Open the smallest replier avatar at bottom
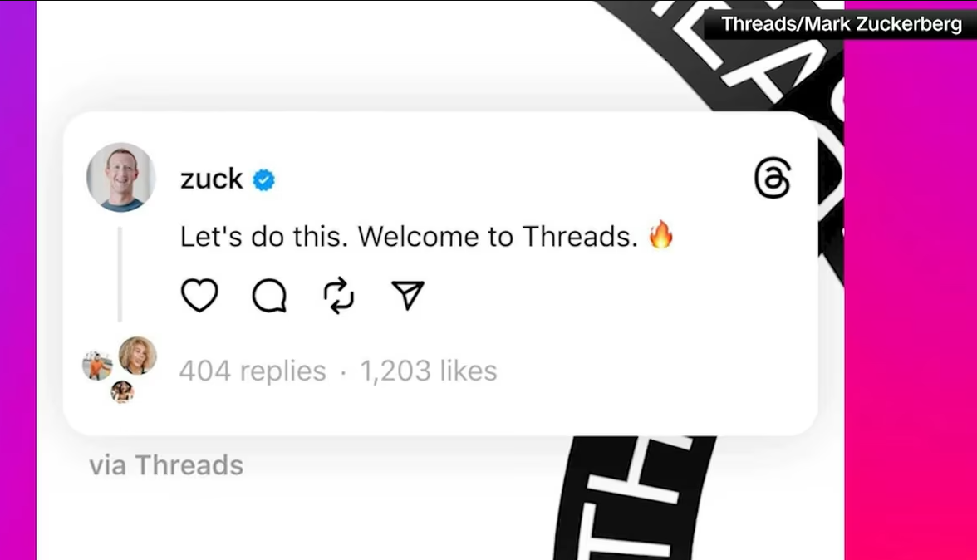Image resolution: width=977 pixels, height=560 pixels. 122,391
